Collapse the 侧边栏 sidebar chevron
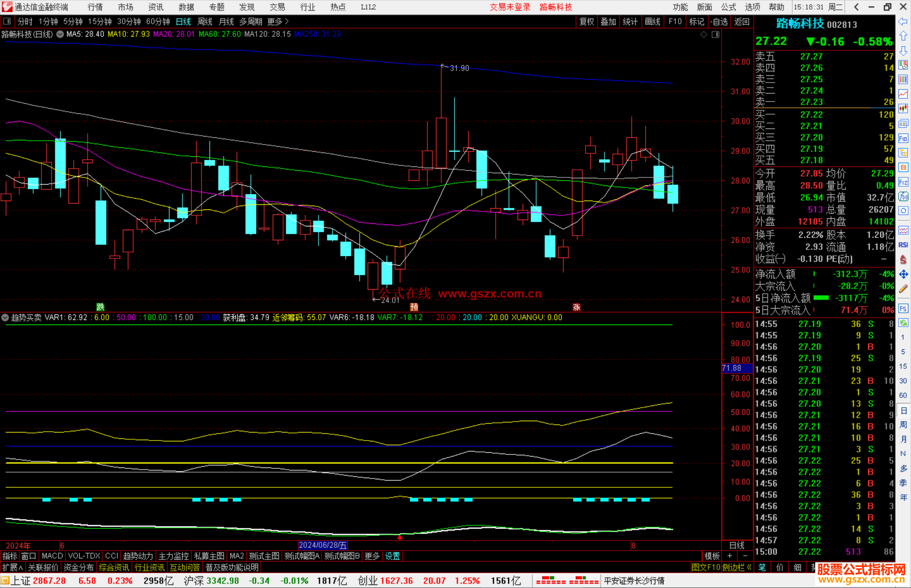Viewport: 911px width, 588px height. [749, 567]
